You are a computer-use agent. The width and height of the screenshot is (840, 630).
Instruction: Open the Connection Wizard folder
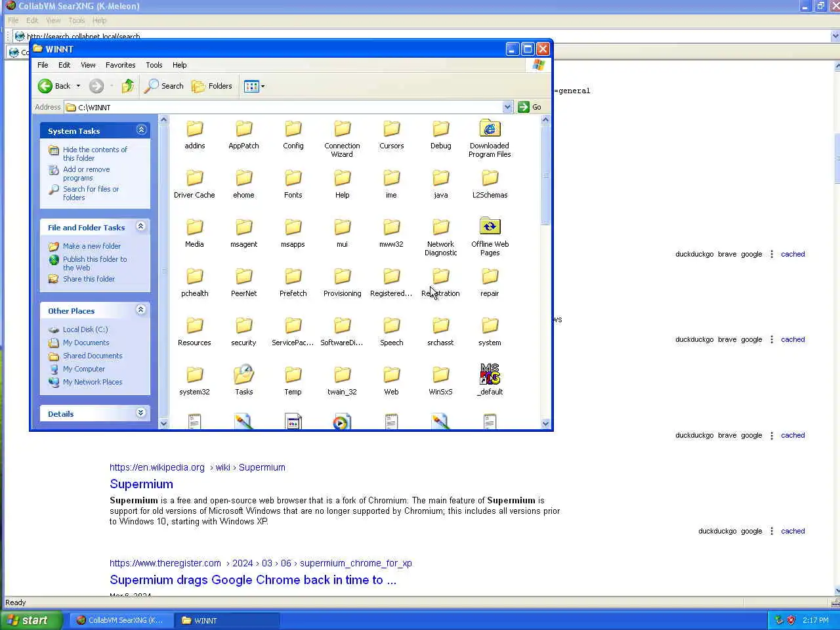[342, 138]
